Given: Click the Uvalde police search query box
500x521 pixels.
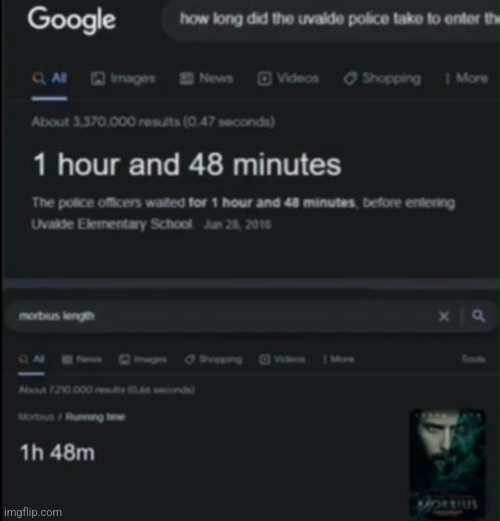Looking at the screenshot, I should 331,20.
